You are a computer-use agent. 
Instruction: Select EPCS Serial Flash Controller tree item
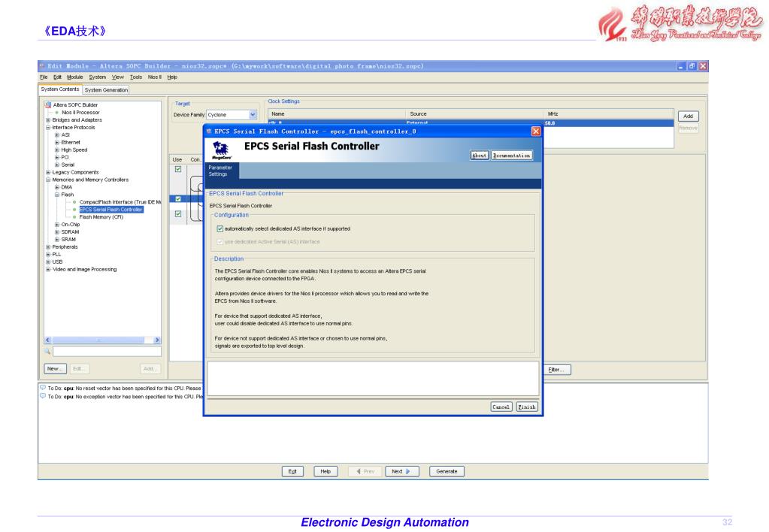[x=111, y=210]
